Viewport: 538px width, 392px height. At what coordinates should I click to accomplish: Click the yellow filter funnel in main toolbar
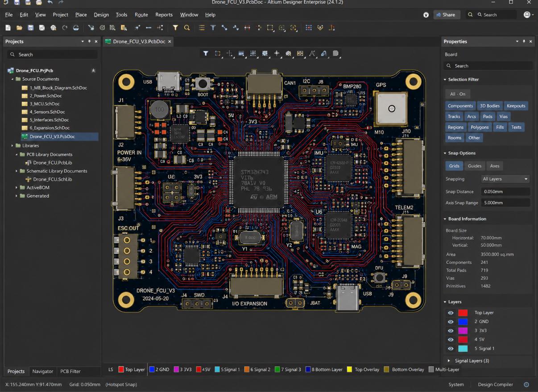175,28
